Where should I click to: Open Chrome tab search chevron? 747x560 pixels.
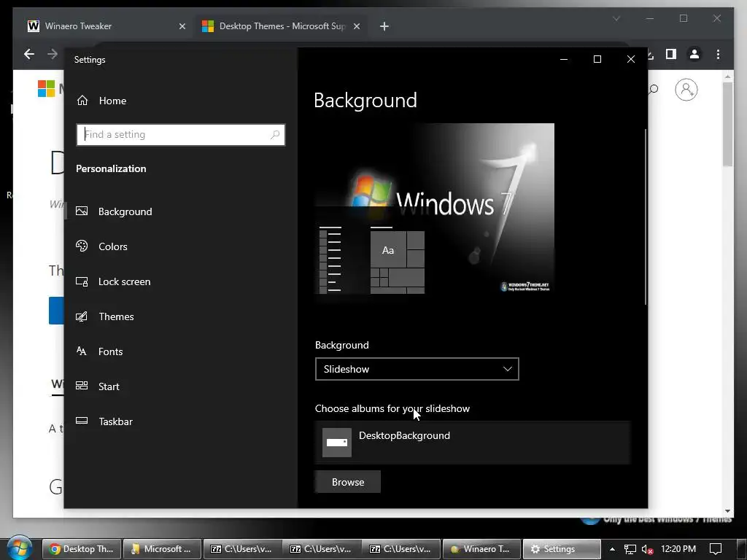tap(616, 18)
